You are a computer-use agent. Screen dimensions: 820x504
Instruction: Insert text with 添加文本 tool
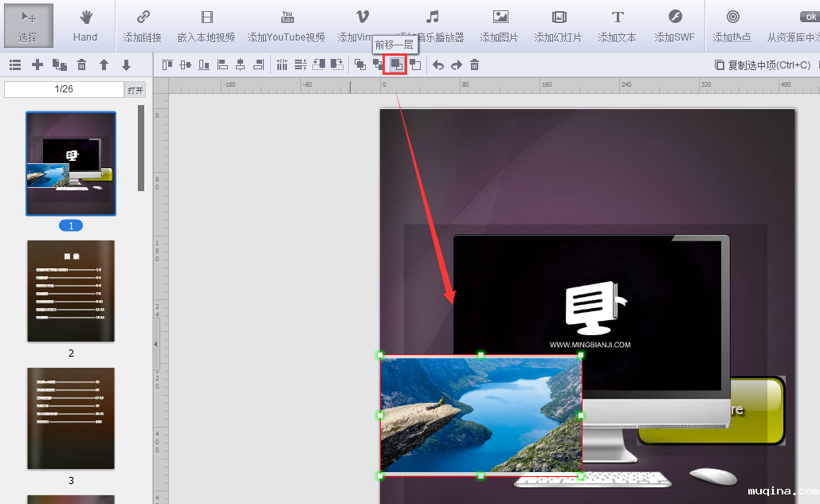(x=618, y=25)
